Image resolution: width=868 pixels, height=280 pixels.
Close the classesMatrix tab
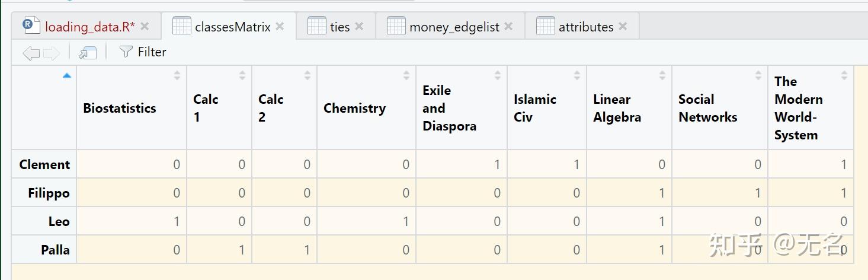click(x=280, y=27)
